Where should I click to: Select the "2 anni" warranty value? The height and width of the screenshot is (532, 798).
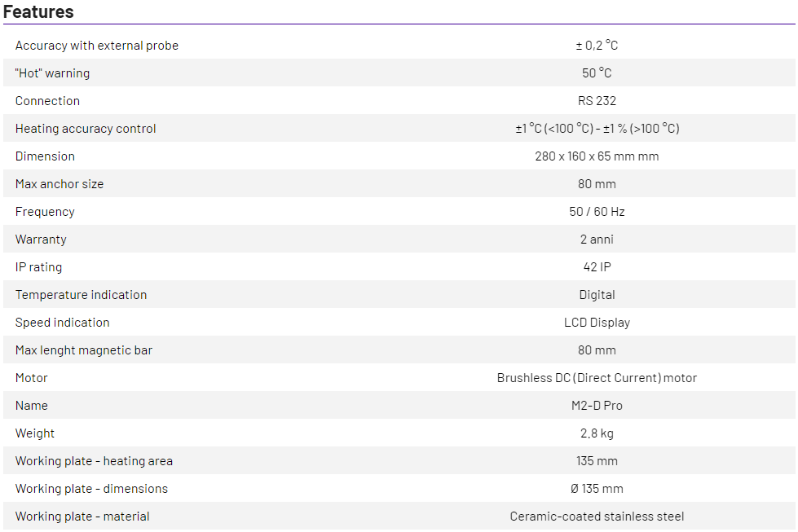tap(597, 240)
